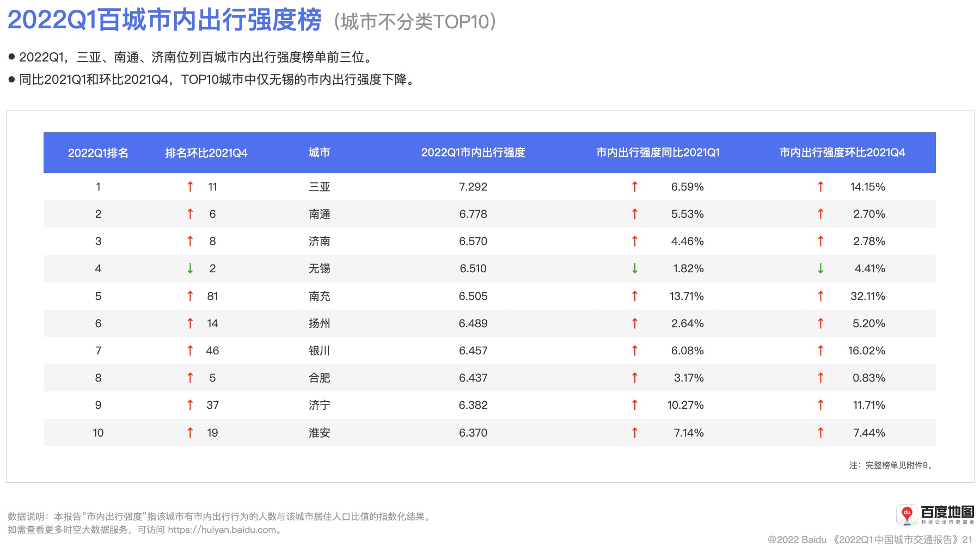Image resolution: width=980 pixels, height=553 pixels.
Task: Click red up arrow beside 13.71%
Action: pos(635,296)
